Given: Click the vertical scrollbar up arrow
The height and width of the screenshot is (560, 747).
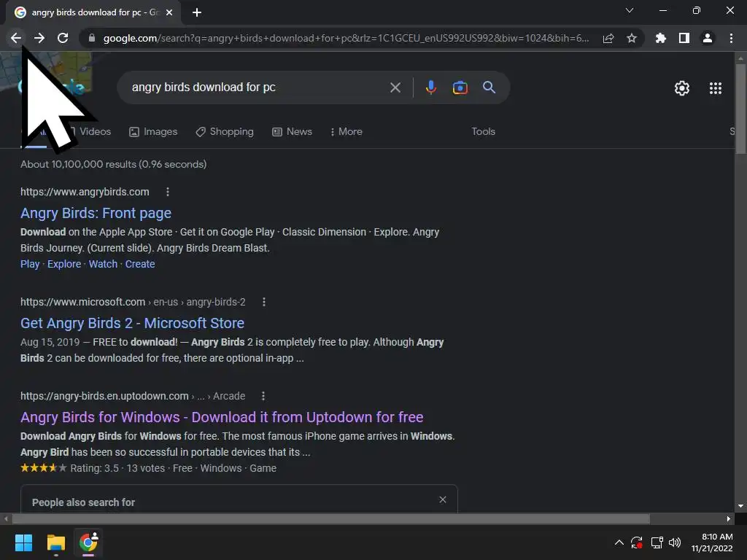Looking at the screenshot, I should [x=740, y=58].
